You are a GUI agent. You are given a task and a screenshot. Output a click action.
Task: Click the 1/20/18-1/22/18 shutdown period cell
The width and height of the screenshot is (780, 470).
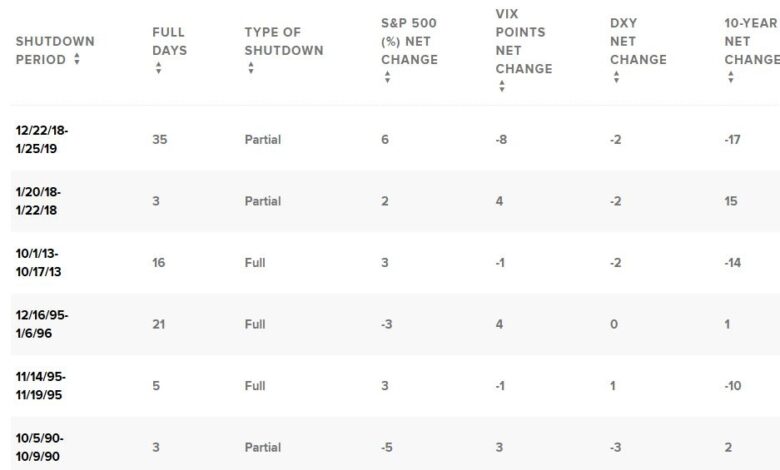point(39,201)
